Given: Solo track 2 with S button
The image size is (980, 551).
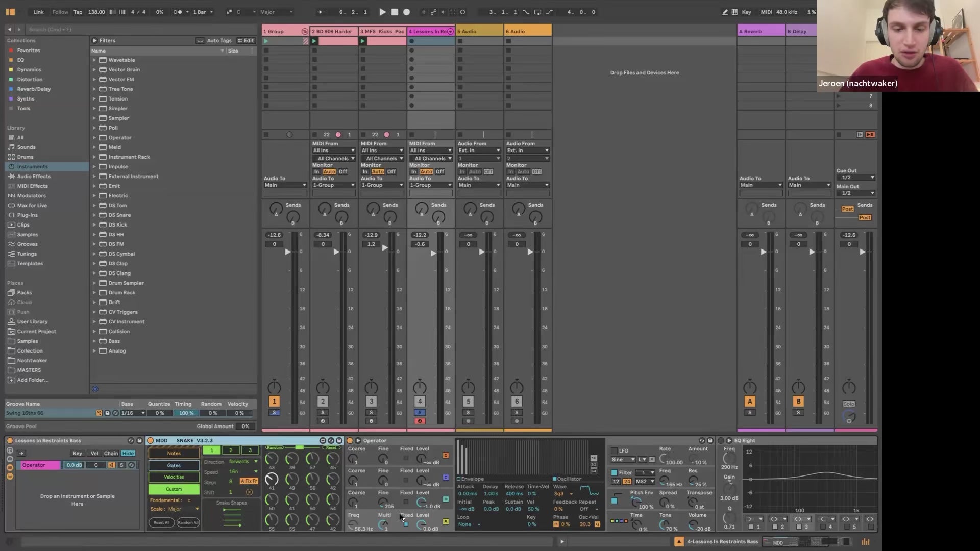Looking at the screenshot, I should click(x=323, y=413).
